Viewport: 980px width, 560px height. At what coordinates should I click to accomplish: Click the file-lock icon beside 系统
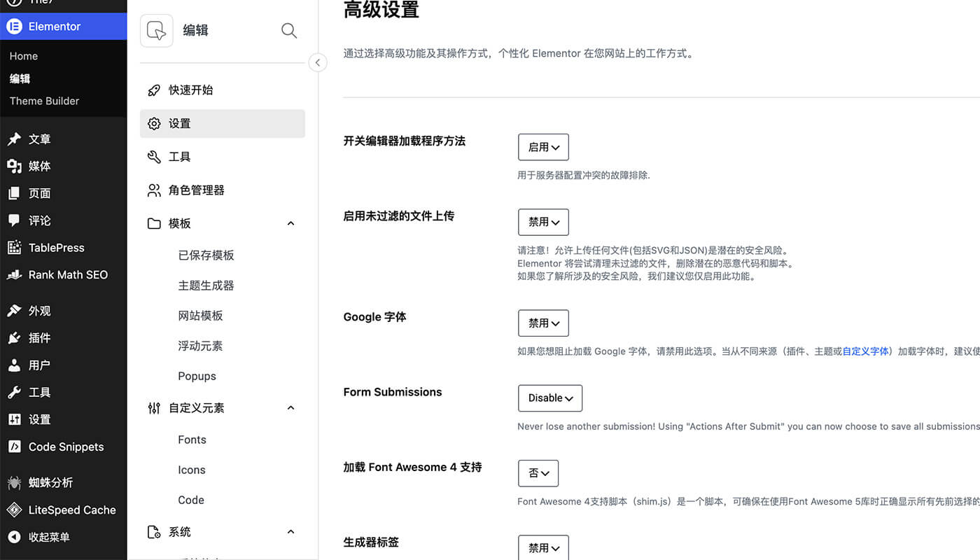pyautogui.click(x=154, y=533)
